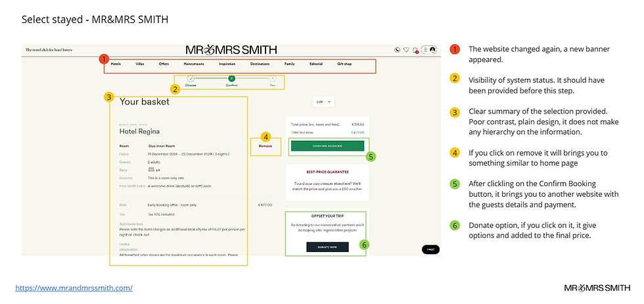Open the heart wishlist icon

406,50
